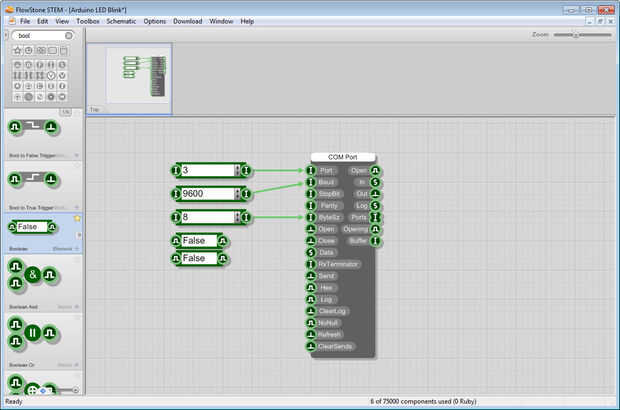Open the Window menu
This screenshot has height=410, width=620.
[221, 21]
